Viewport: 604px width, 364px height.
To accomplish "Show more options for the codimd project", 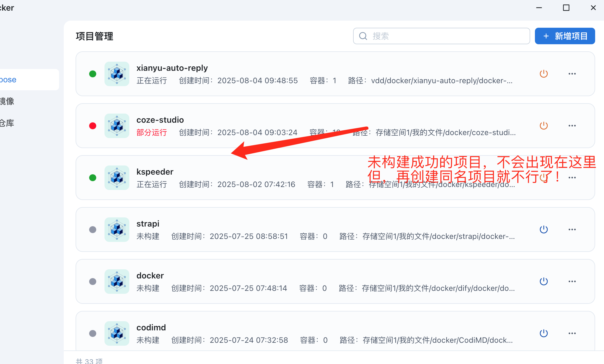I will coord(572,333).
